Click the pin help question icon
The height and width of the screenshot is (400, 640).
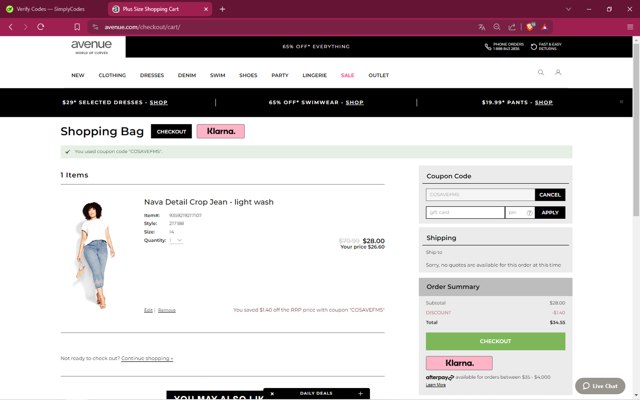[x=529, y=213]
